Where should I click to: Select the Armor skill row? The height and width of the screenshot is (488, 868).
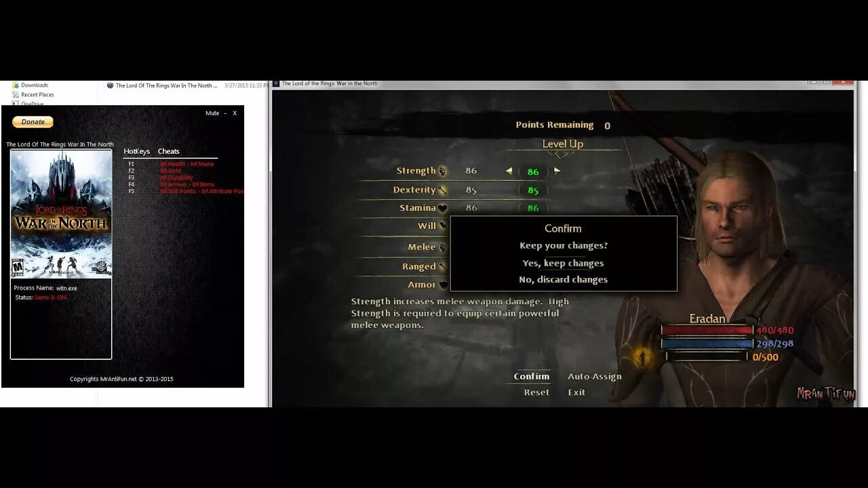tap(404, 285)
